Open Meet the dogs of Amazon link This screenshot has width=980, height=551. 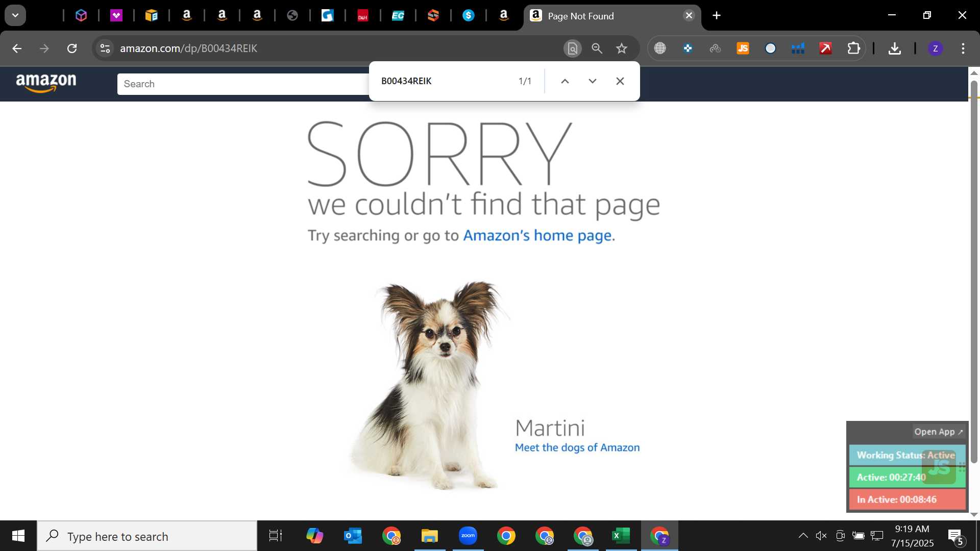577,447
